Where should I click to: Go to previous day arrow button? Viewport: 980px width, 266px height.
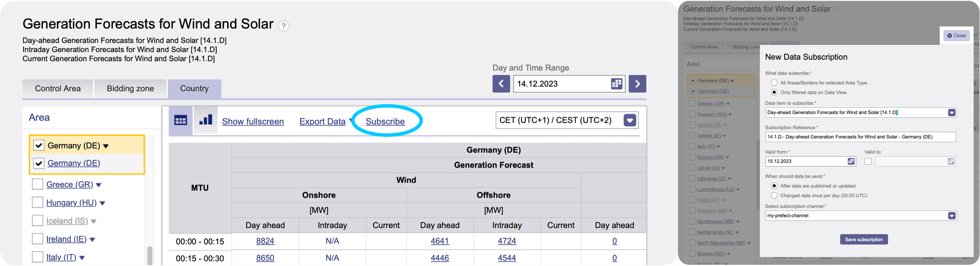501,84
